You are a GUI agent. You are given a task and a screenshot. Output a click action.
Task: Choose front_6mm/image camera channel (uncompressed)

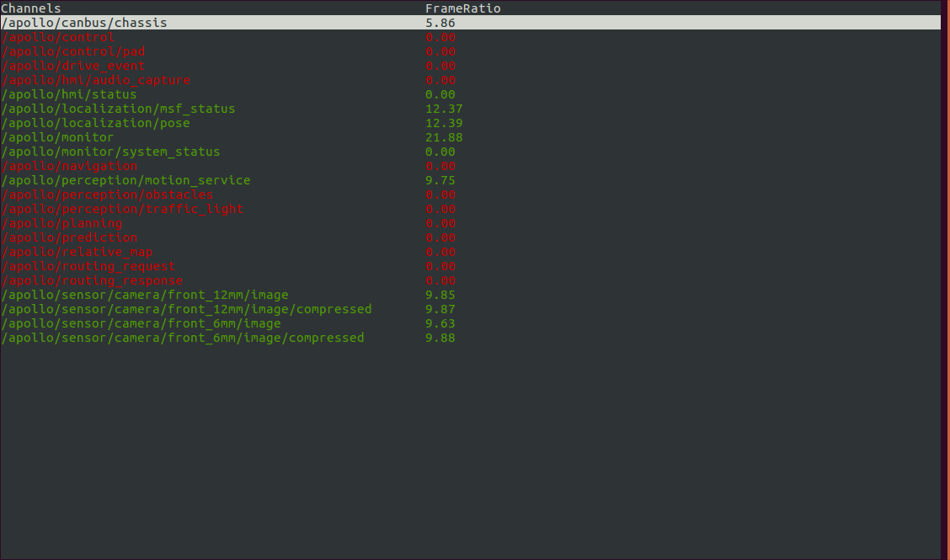[x=141, y=323]
